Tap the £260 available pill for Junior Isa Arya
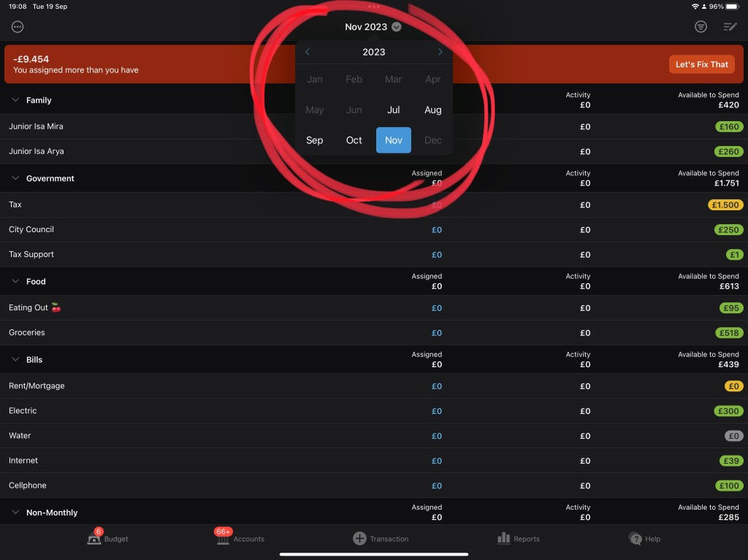 [x=728, y=151]
